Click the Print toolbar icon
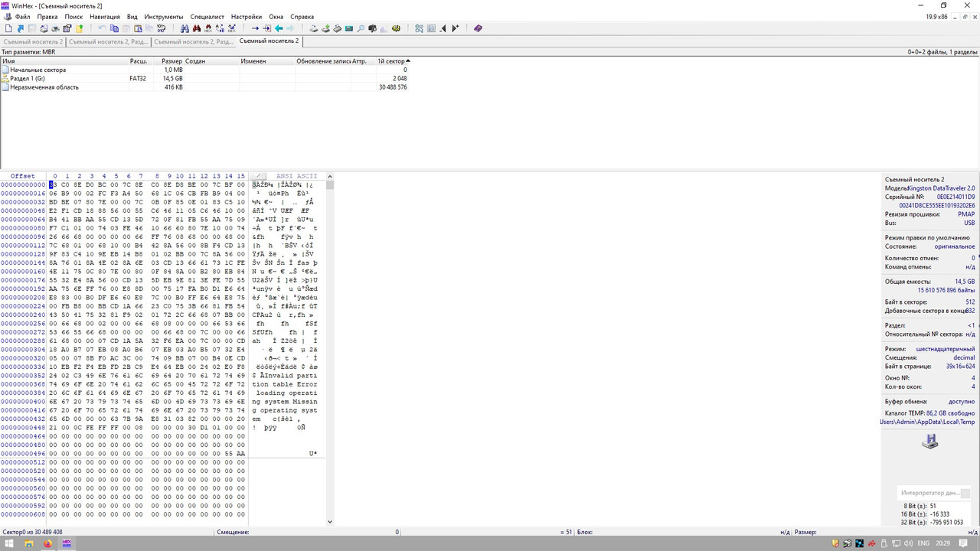Image resolution: width=980 pixels, height=551 pixels. pos(55,28)
